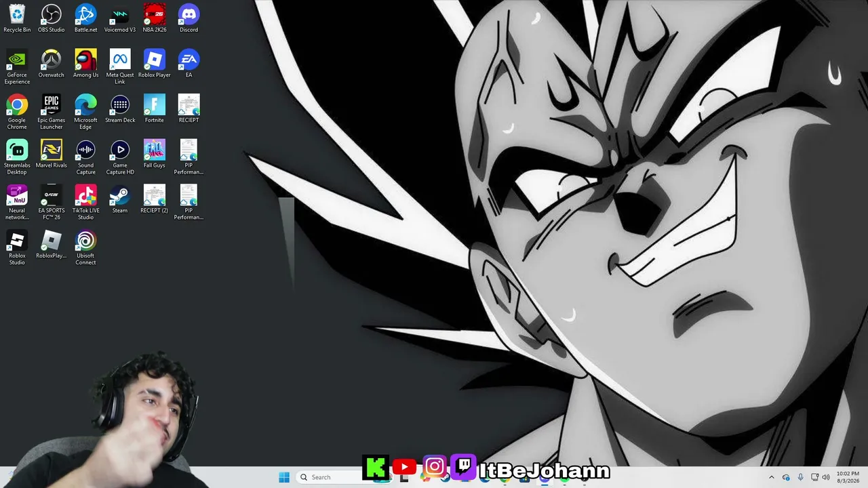Click the EA SPORTS FC 26 icon

(x=52, y=202)
